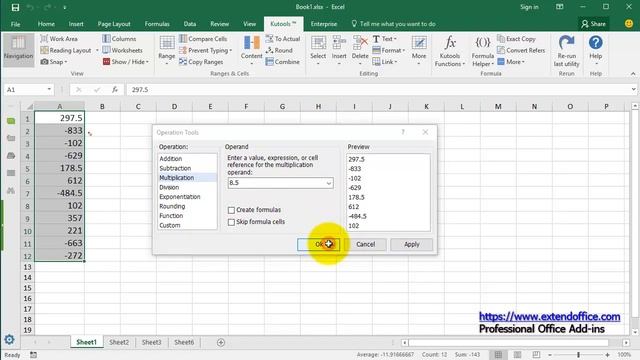Viewport: 640px width, 360px height.
Task: Switch to Page Break Preview in status bar
Action: tap(536, 355)
